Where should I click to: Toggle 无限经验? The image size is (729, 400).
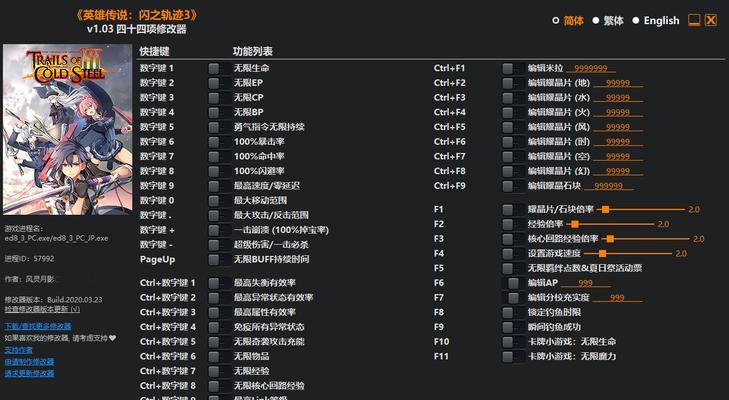click(219, 371)
